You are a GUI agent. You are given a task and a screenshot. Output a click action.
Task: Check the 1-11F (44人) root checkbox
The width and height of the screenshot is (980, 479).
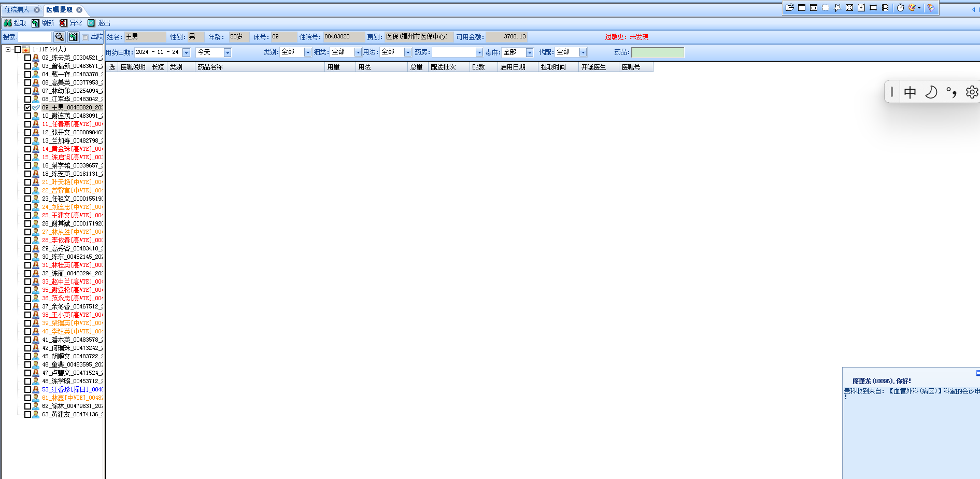click(18, 49)
